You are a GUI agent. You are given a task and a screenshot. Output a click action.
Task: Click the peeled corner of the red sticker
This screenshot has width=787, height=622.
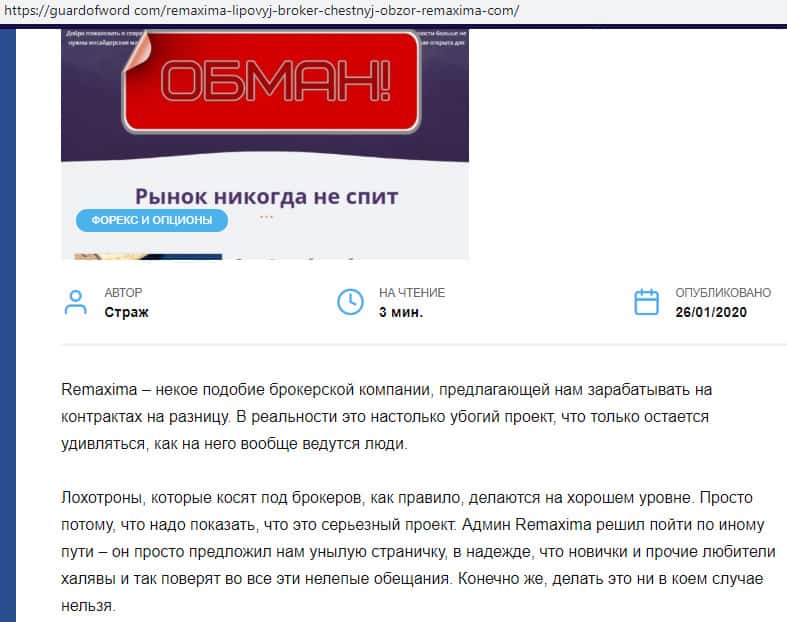click(136, 49)
